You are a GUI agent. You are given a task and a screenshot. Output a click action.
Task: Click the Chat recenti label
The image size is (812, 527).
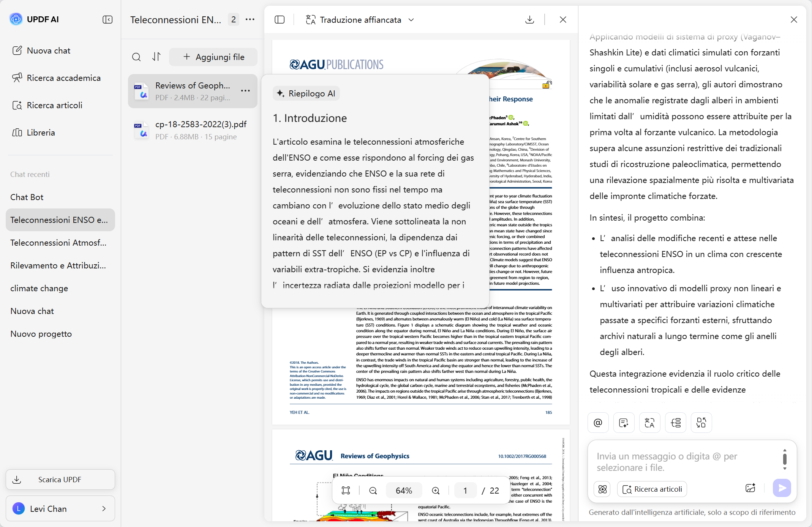coord(30,174)
